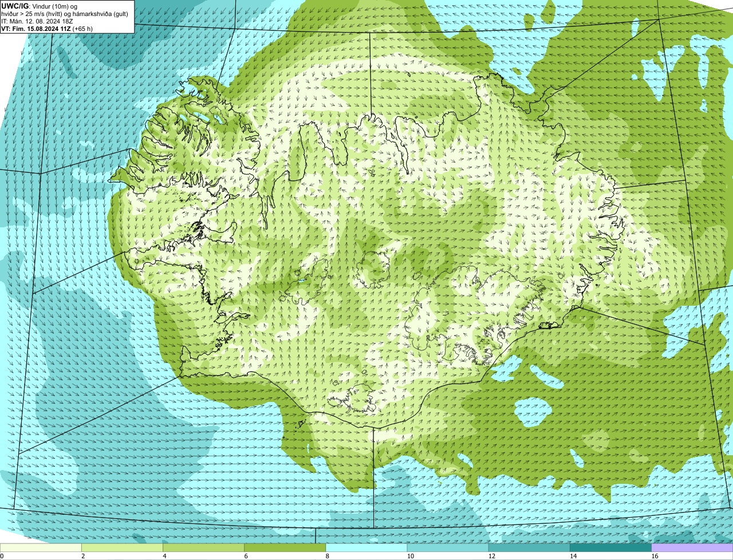Click the teal 12–14 legend swatch

point(529,548)
